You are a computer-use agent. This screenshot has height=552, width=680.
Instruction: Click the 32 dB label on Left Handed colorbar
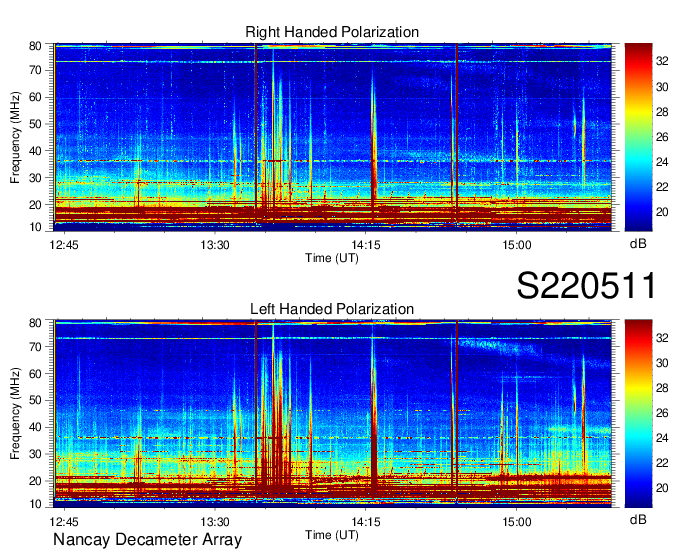pos(662,337)
